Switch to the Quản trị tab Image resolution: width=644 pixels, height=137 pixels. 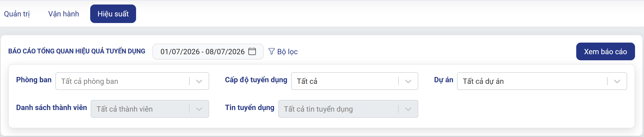(17, 14)
